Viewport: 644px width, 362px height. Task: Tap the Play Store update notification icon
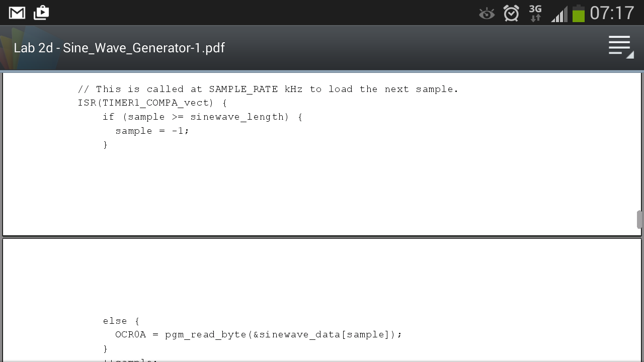(x=41, y=13)
